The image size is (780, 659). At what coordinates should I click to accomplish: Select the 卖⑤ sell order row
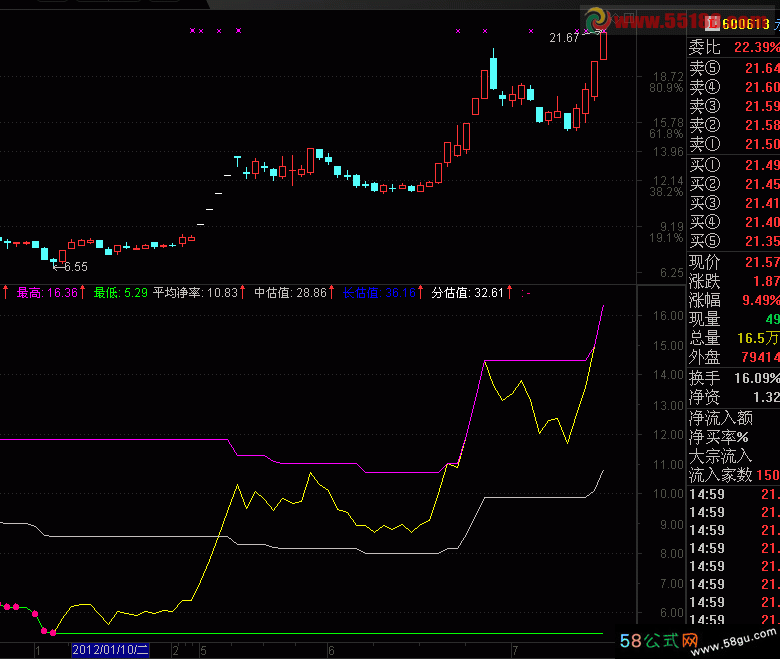click(733, 69)
